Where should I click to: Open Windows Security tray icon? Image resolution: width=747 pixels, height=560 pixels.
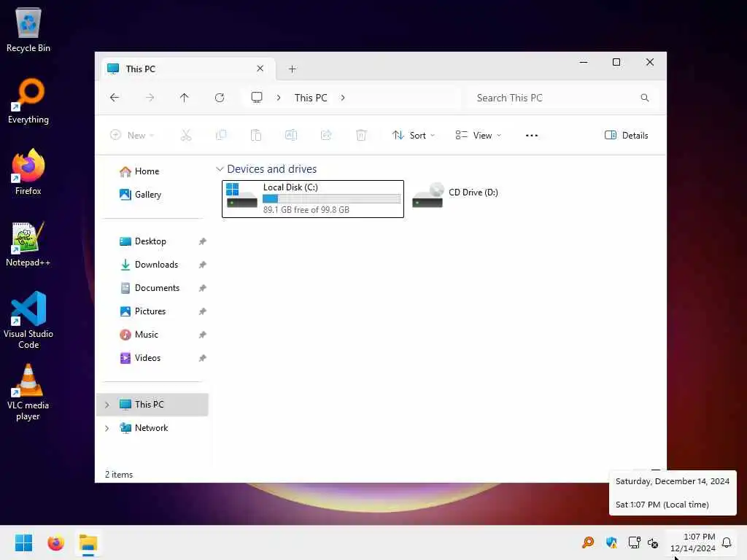pos(611,542)
